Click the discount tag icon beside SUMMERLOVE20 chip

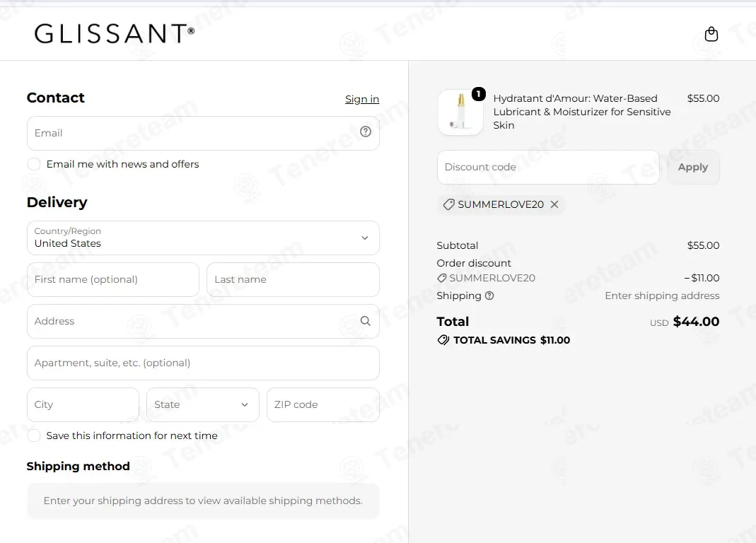448,204
